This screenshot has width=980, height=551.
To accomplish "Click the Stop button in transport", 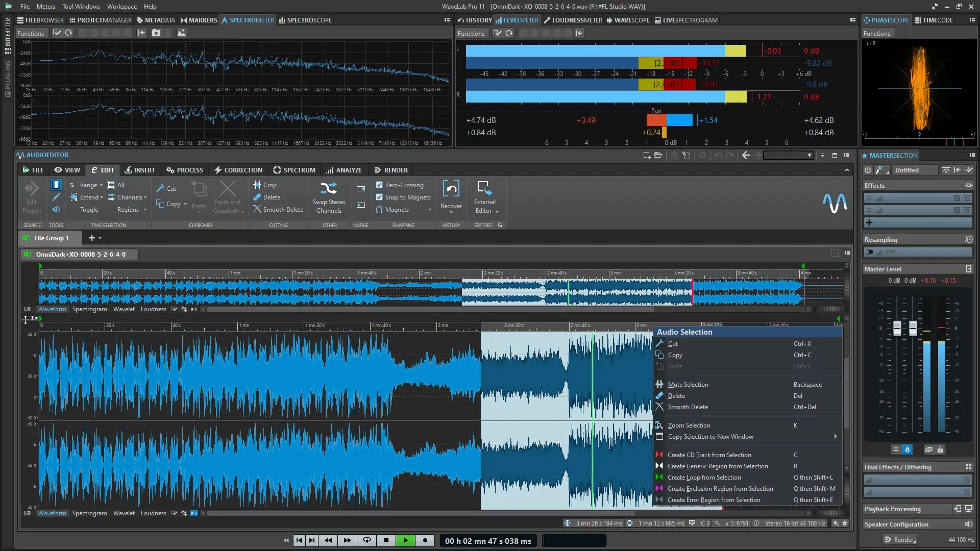I will tap(386, 540).
